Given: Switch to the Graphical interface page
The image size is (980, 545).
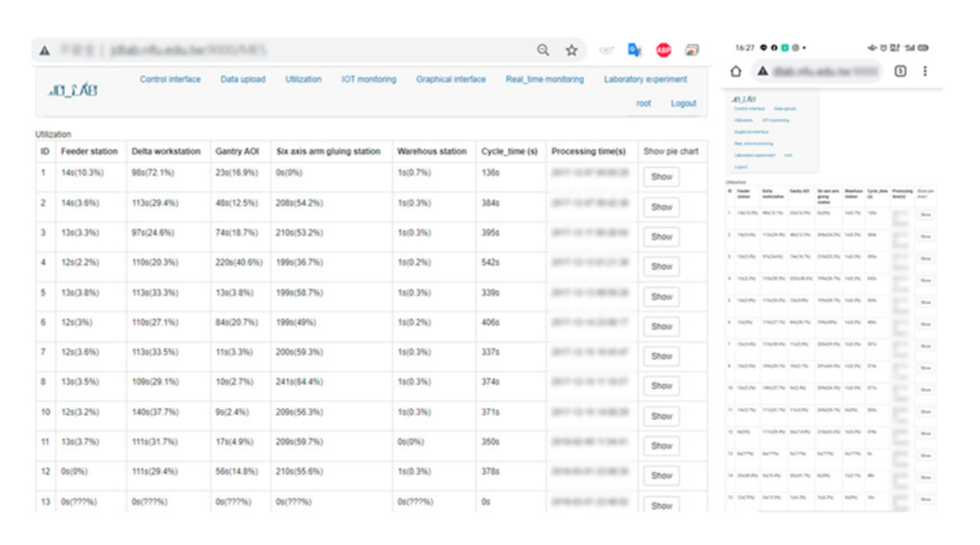Looking at the screenshot, I should [x=450, y=79].
